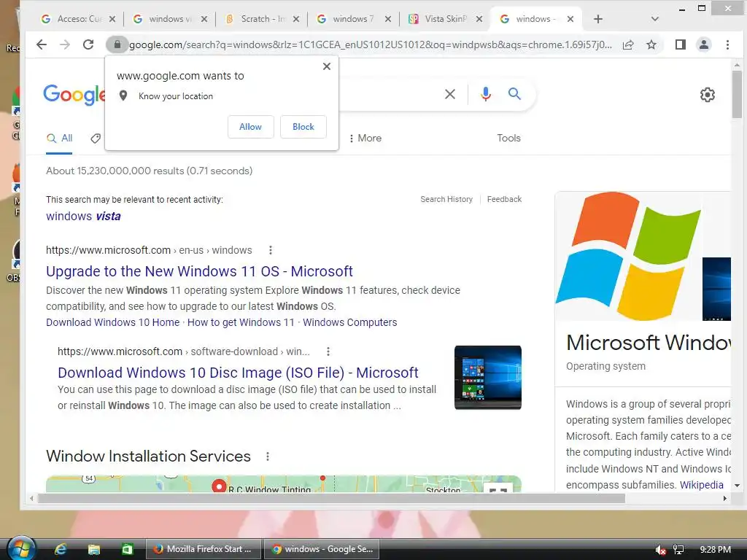Image resolution: width=747 pixels, height=560 pixels.
Task: Select the All results filter
Action: click(60, 138)
